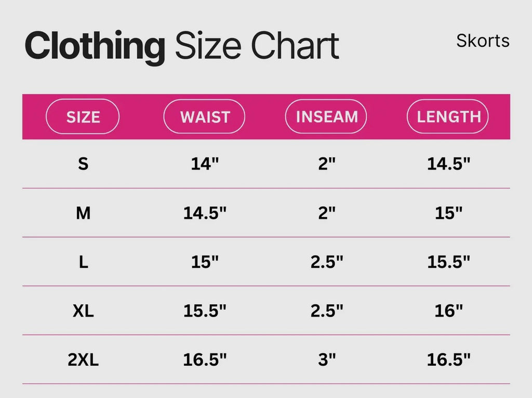
Task: Select the M size row label
Action: pyautogui.click(x=83, y=213)
